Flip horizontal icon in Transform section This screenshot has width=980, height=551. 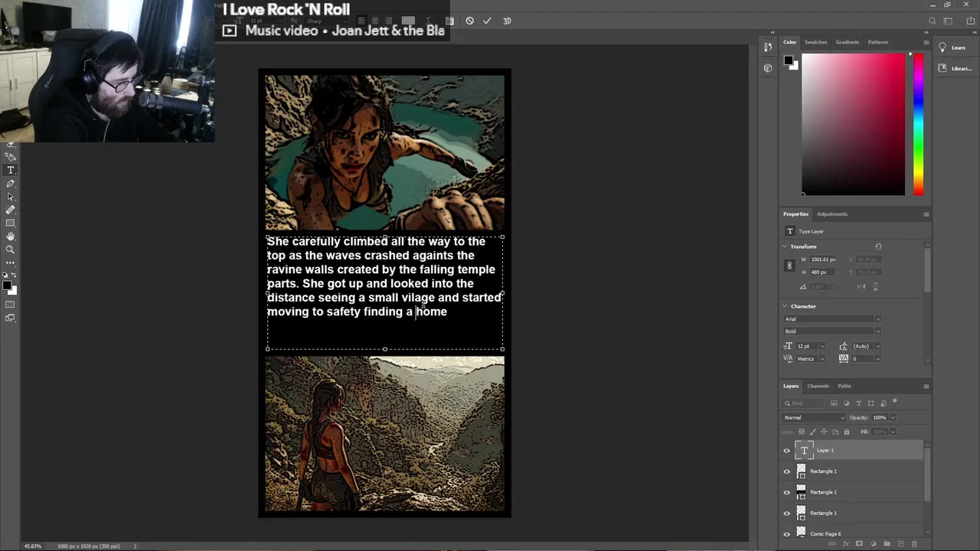pos(861,286)
